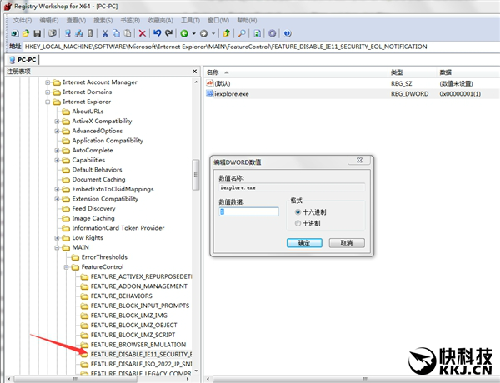The image size is (500, 383).
Task: Collapse the Internet Explorer node
Action: coord(48,102)
